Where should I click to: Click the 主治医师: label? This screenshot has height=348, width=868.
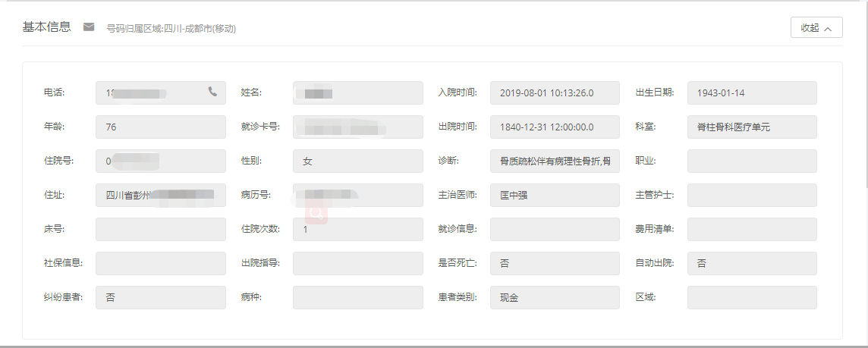(458, 195)
